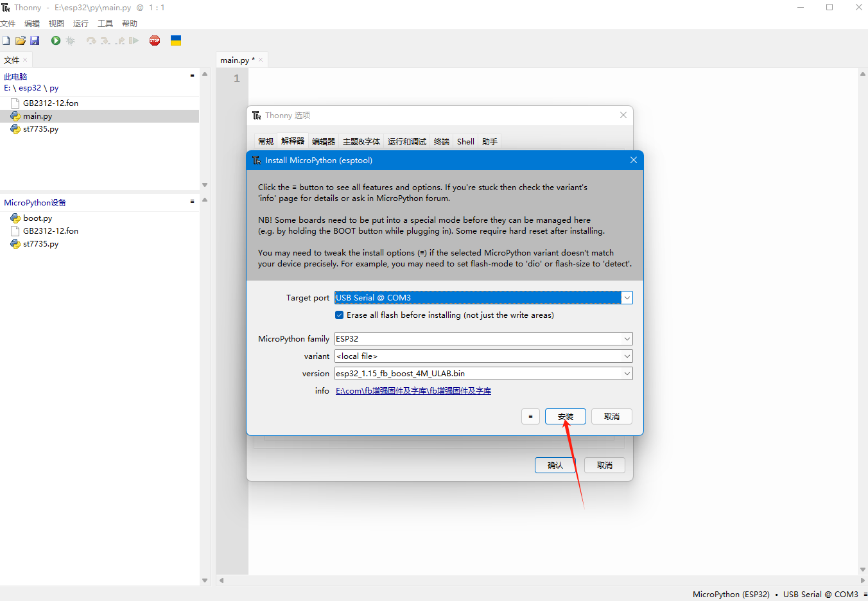
Task: Toggle Erase all flash before installing checkbox
Action: [x=339, y=315]
